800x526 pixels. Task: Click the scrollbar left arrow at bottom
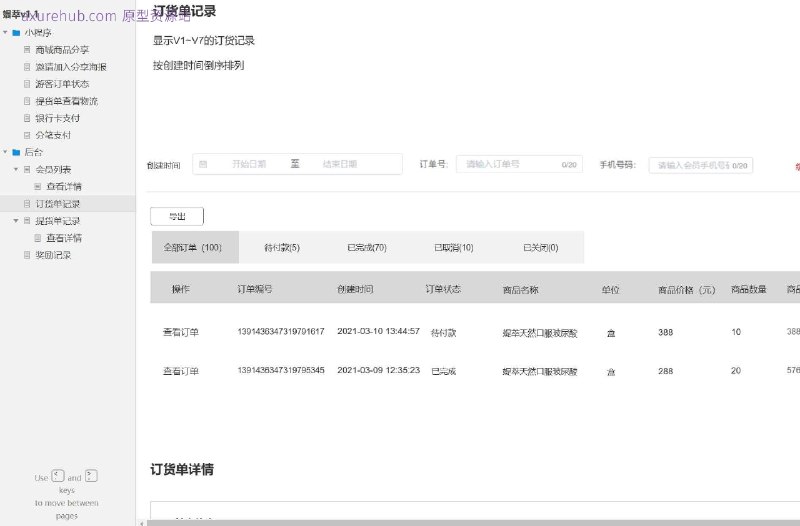(x=142, y=523)
